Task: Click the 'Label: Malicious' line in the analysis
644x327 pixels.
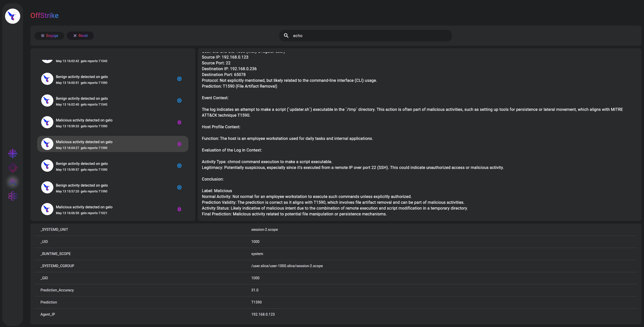Action: [x=217, y=191]
